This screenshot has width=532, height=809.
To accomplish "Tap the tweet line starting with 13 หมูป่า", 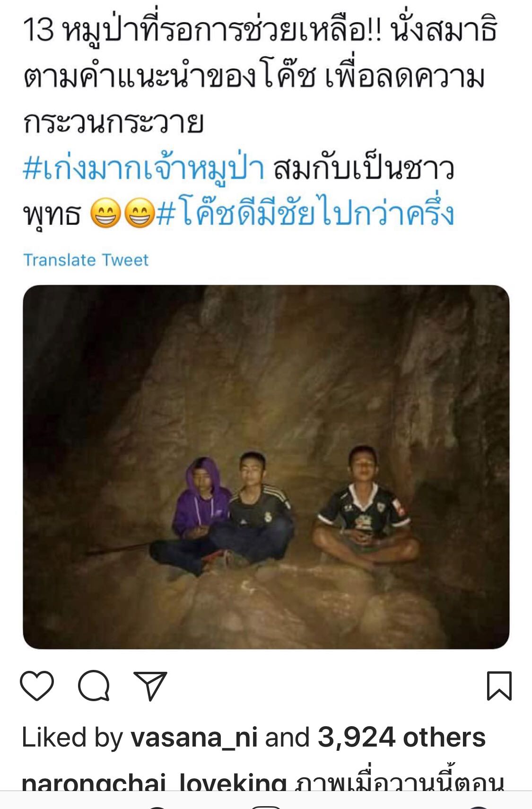I will [260, 29].
